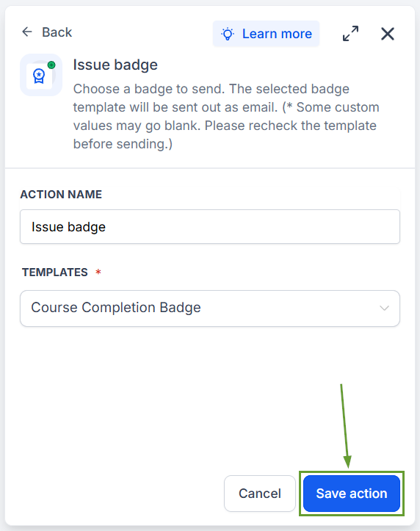This screenshot has width=420, height=531.
Task: Click the green arrow pointing at Save action
Action: 346,426
